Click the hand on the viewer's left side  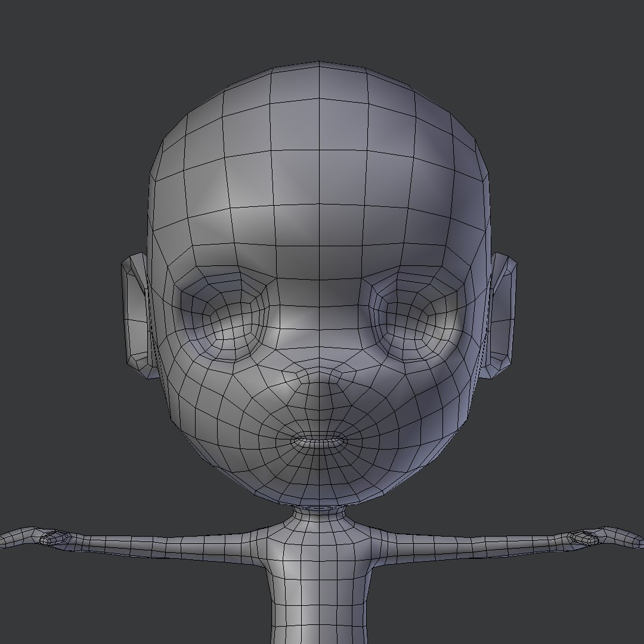coord(35,538)
